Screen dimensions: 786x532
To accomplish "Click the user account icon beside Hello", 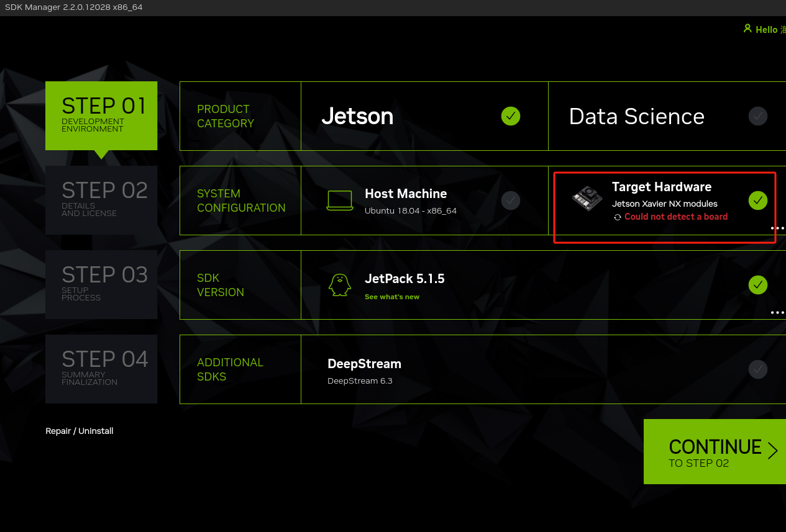I will (x=747, y=29).
